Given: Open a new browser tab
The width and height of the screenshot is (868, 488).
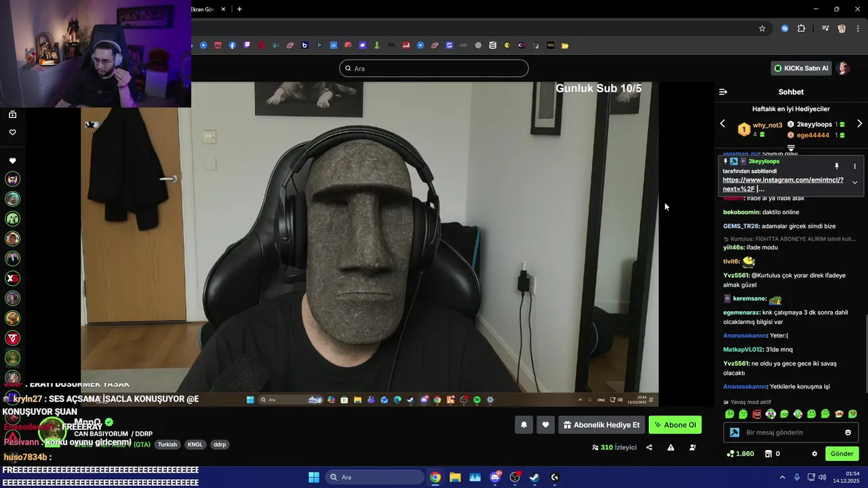Looking at the screenshot, I should tap(239, 9).
